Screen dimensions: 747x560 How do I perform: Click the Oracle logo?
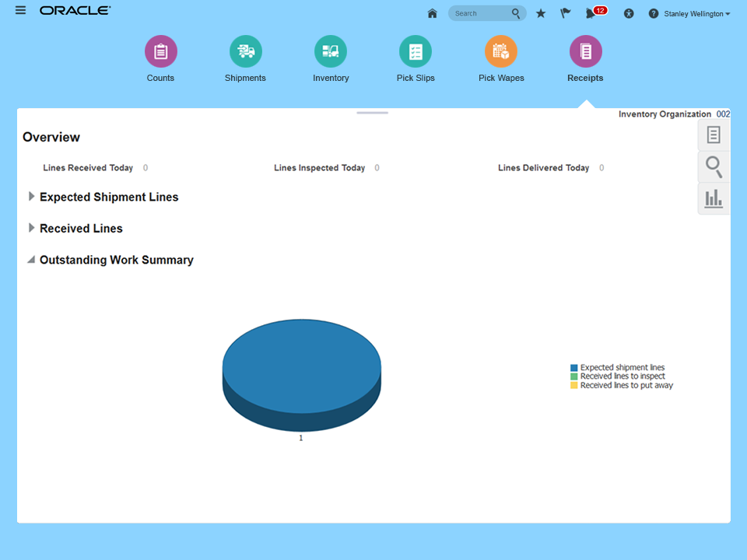click(x=75, y=10)
